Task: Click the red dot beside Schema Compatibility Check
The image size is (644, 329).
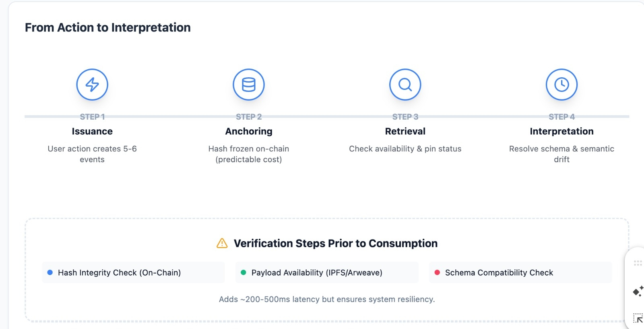Action: pos(437,273)
